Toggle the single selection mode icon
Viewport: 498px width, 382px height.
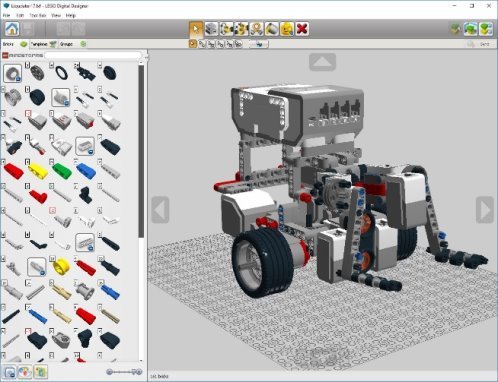point(193,44)
